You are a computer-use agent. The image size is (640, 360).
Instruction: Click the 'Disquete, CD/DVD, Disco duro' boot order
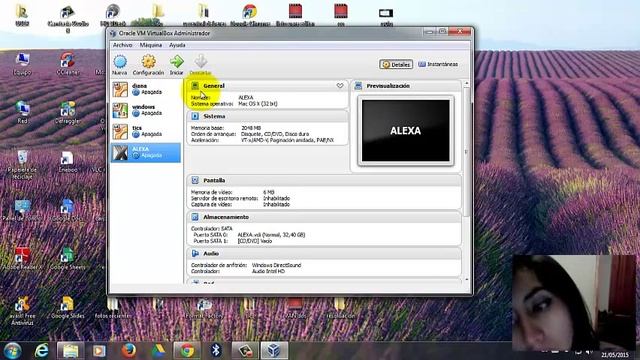275,134
